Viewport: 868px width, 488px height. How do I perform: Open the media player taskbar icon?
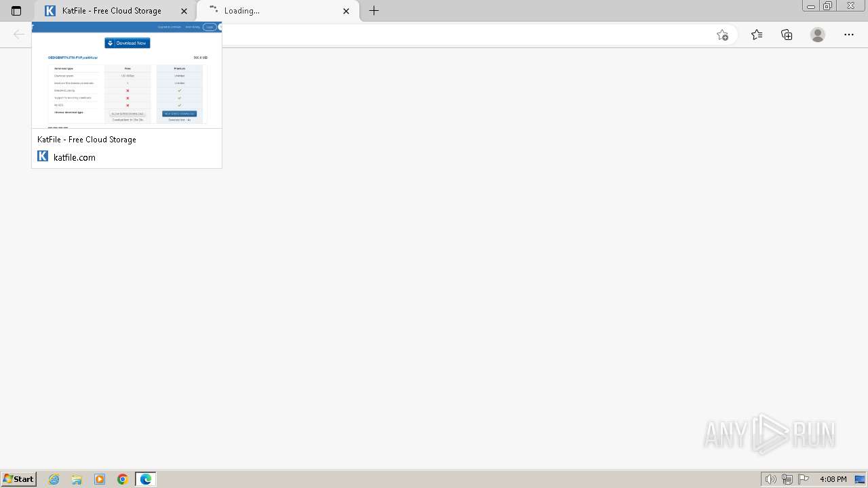[100, 479]
